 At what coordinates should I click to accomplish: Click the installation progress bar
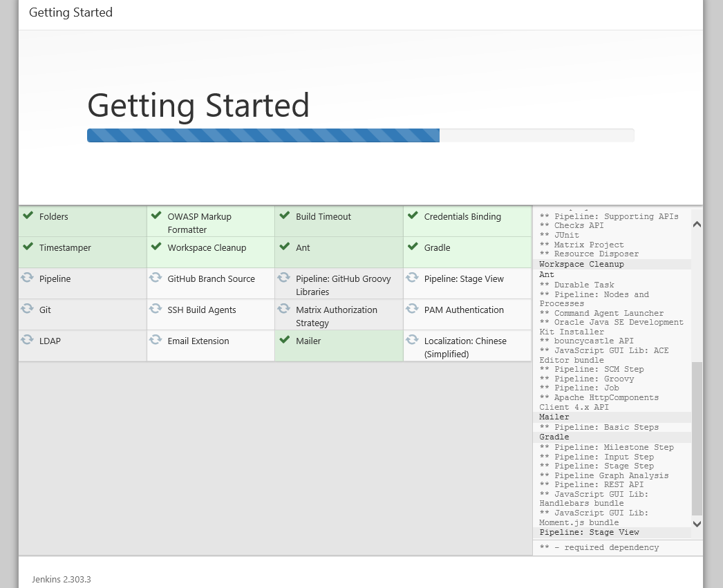(x=361, y=135)
